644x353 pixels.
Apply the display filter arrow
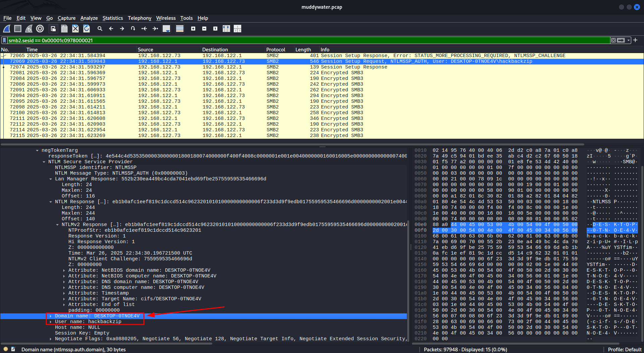621,40
